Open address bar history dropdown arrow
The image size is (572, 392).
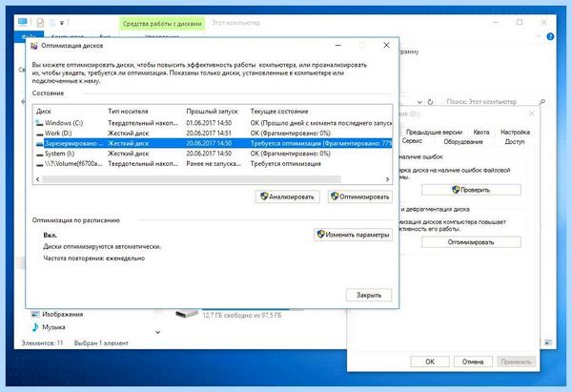(419, 102)
